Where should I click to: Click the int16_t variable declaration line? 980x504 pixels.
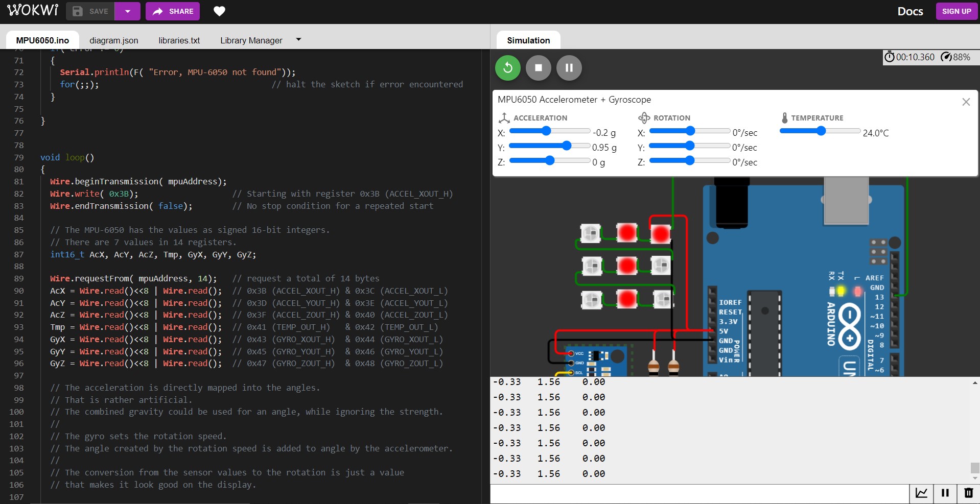tap(153, 254)
